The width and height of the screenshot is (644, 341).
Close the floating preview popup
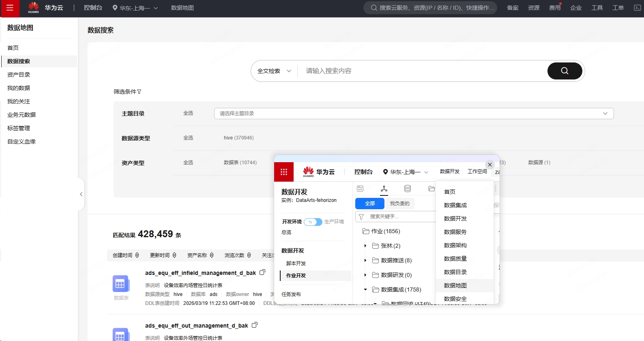(x=490, y=165)
